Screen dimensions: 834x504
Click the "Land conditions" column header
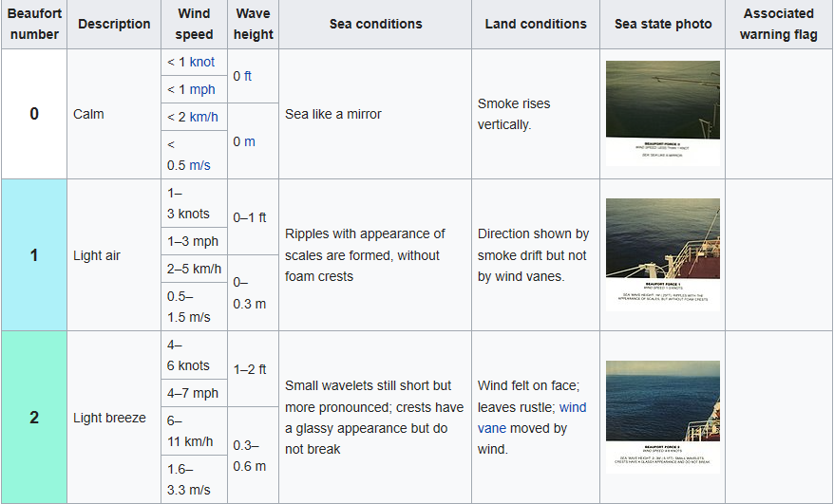(536, 25)
